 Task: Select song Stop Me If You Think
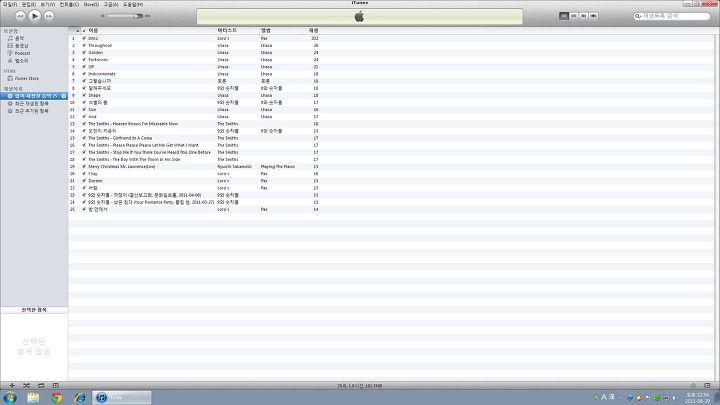pyautogui.click(x=149, y=152)
